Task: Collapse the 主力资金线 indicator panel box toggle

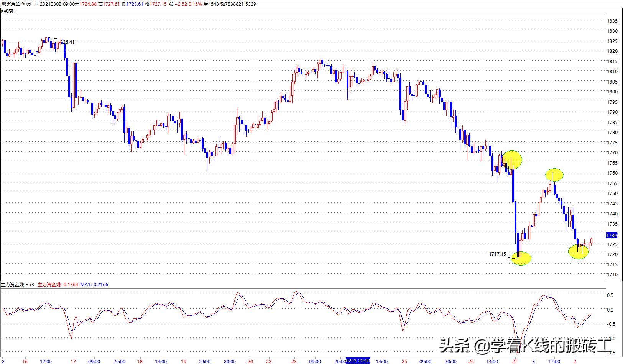Action: click(27, 285)
